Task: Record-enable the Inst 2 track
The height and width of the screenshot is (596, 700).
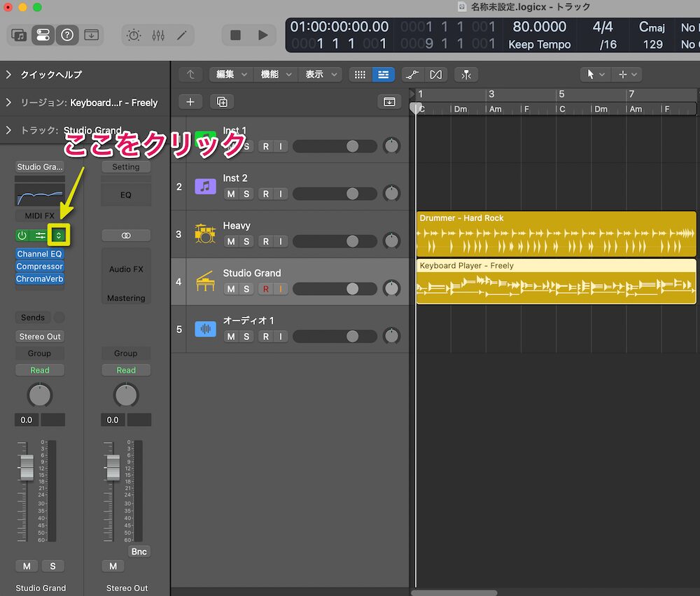Action: click(x=266, y=194)
